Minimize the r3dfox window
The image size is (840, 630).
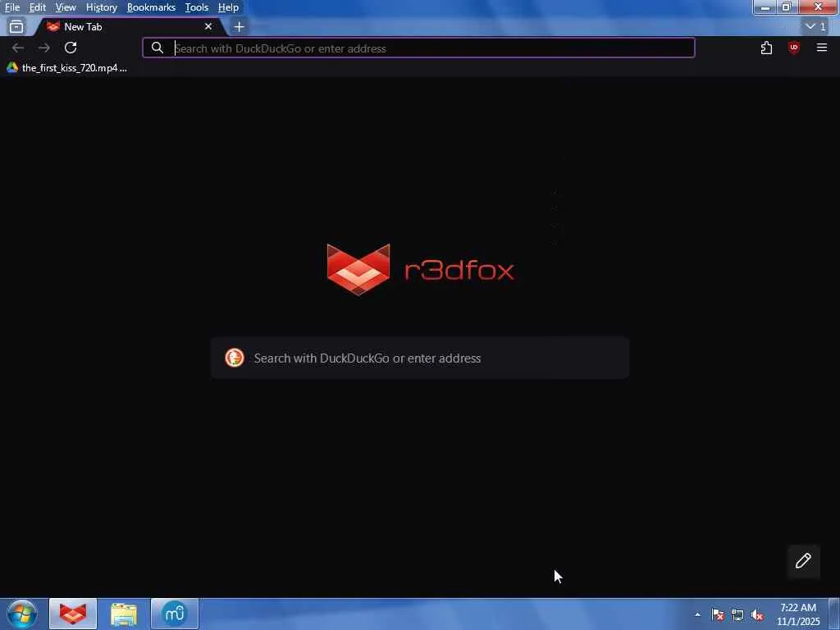[x=765, y=7]
